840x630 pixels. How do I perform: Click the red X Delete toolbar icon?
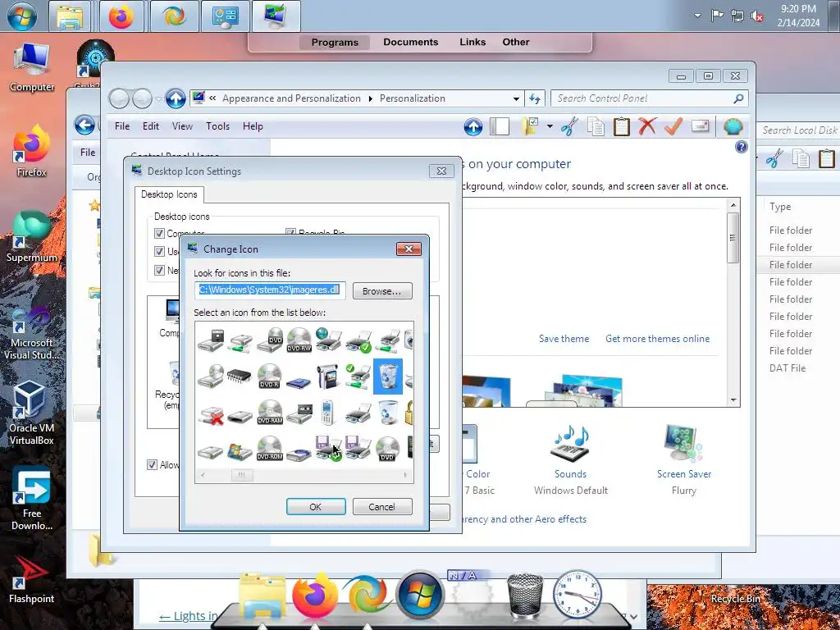647,126
